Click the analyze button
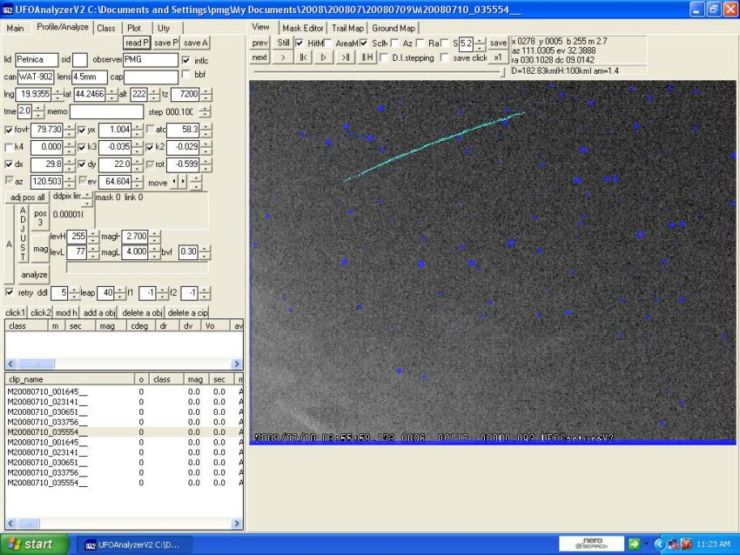Image resolution: width=740 pixels, height=555 pixels. tap(35, 273)
